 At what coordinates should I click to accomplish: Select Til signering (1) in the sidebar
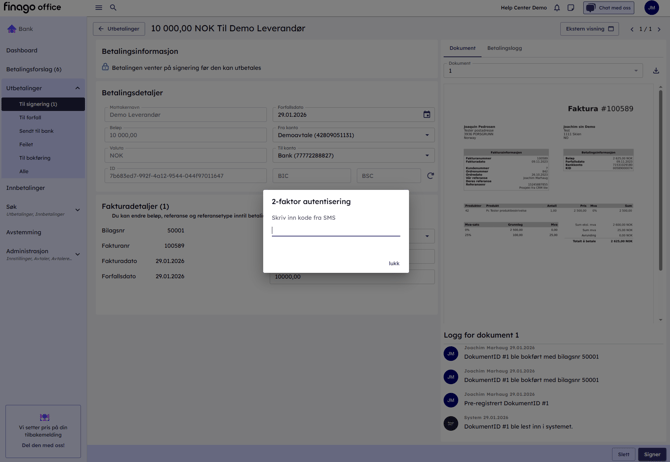[43, 104]
